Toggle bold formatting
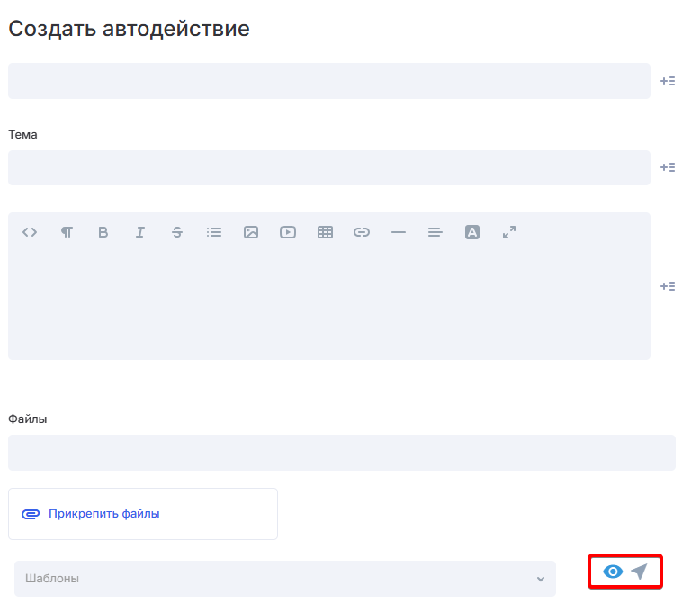This screenshot has width=700, height=612. 103,232
